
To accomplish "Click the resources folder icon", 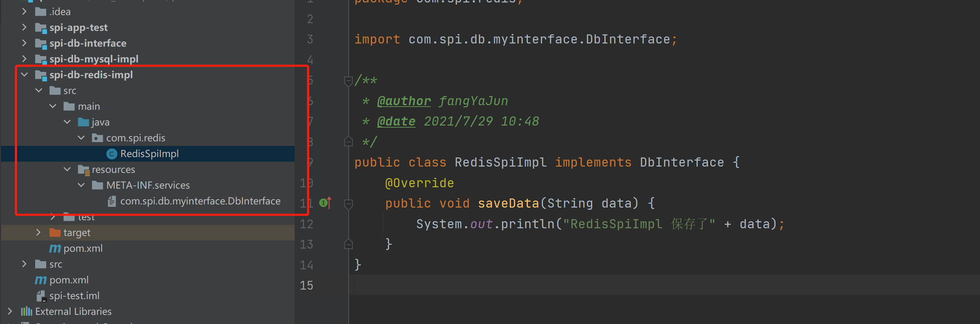I will [x=84, y=170].
